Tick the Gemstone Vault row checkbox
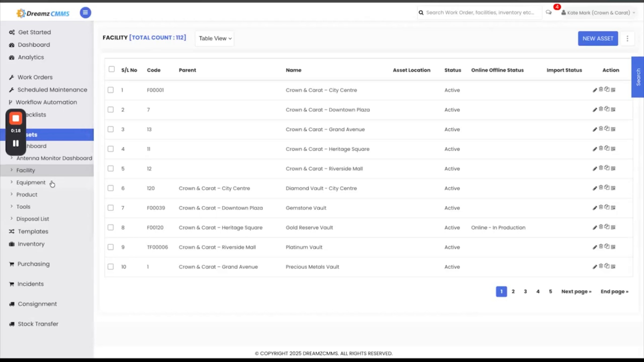Viewport: 644px width, 362px height. point(111,208)
